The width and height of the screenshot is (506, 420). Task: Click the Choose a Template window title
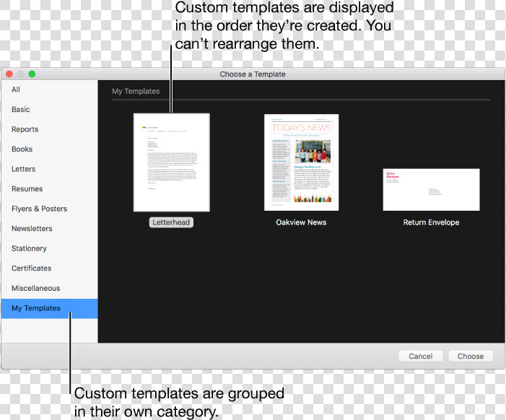point(253,74)
